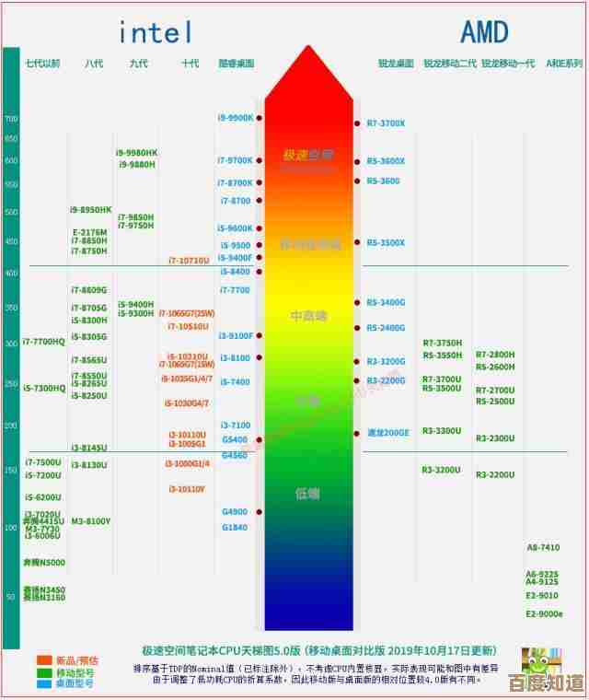Select the 锐龙桌面 column header
This screenshot has height=700, width=589.
396,64
